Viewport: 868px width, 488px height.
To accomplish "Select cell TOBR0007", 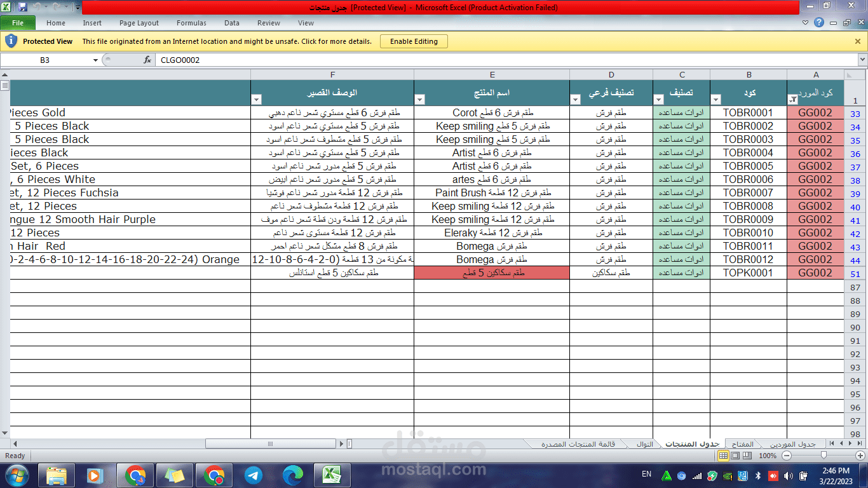I will tap(748, 193).
